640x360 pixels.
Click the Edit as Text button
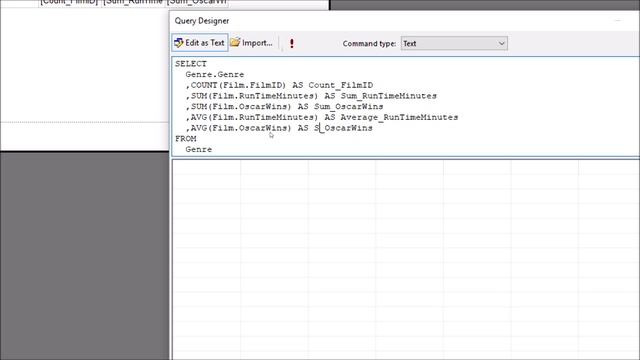point(200,43)
